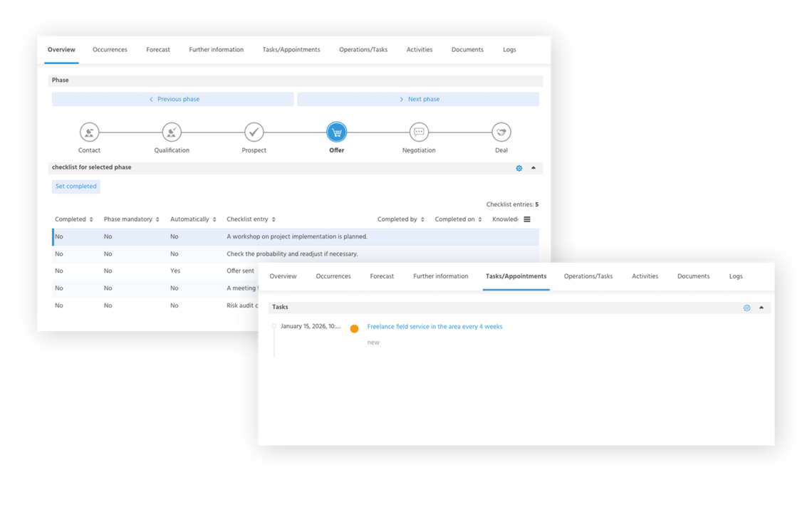Collapse the checklist for selected phase section
Image resolution: width=812 pixels, height=507 pixels.
coord(533,168)
